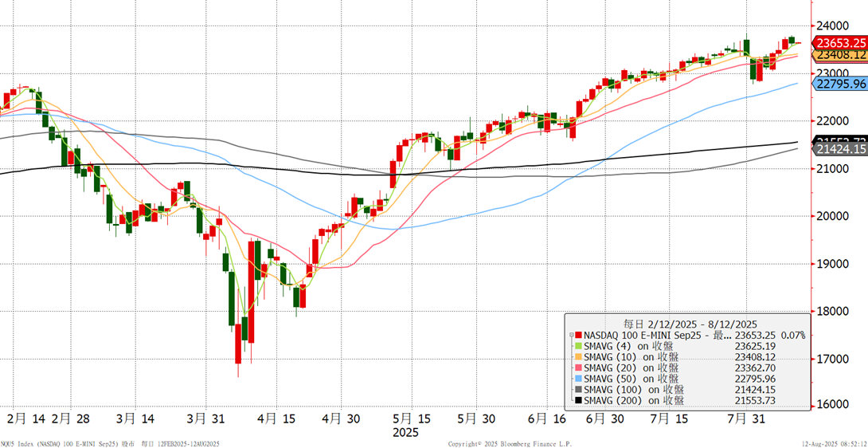Click the 21553.73 value in legend
This screenshot has width=868, height=448.
755,400
